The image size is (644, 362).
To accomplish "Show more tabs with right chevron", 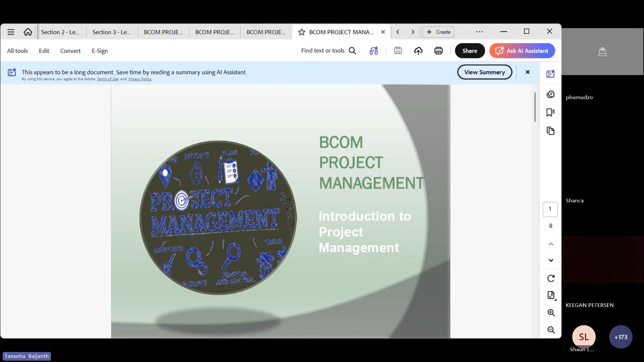I will [413, 32].
